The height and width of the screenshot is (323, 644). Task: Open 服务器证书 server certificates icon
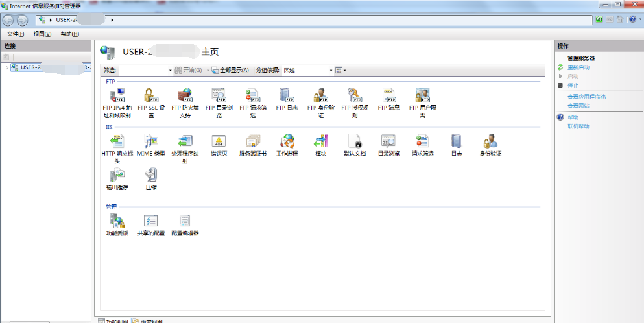(252, 142)
